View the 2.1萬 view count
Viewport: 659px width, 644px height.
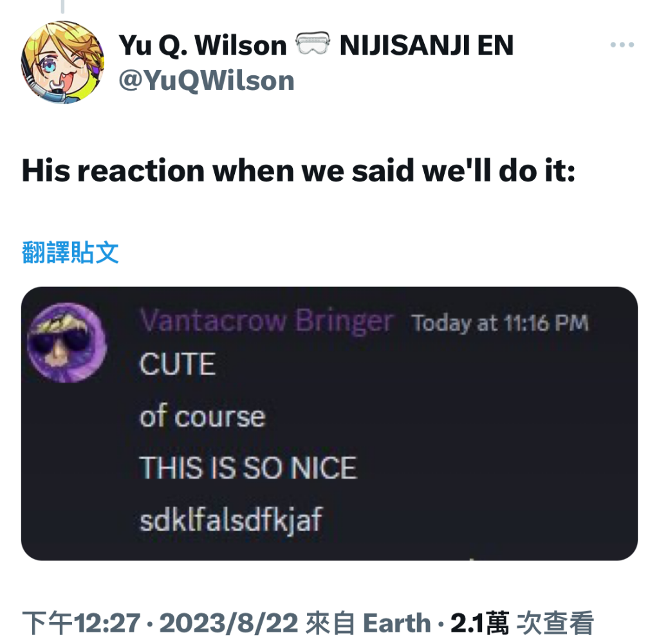[479, 623]
